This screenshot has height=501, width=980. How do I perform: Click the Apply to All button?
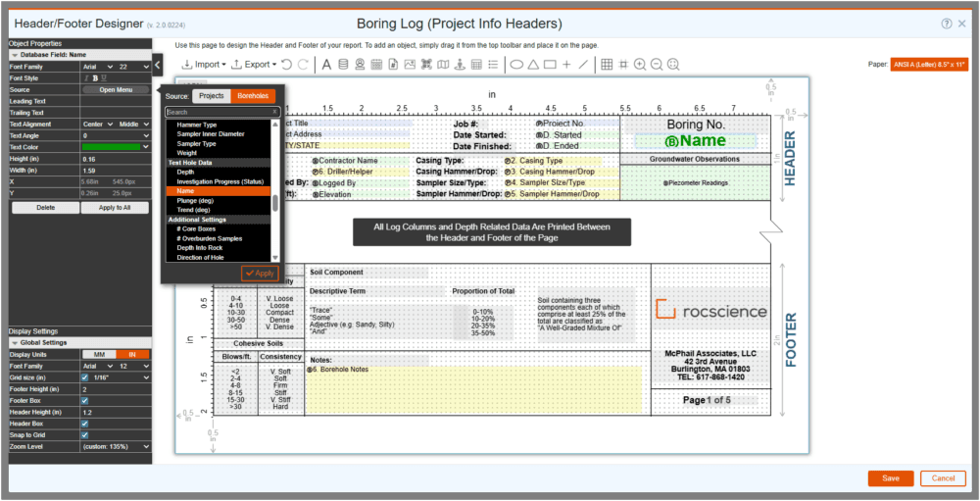coord(115,208)
